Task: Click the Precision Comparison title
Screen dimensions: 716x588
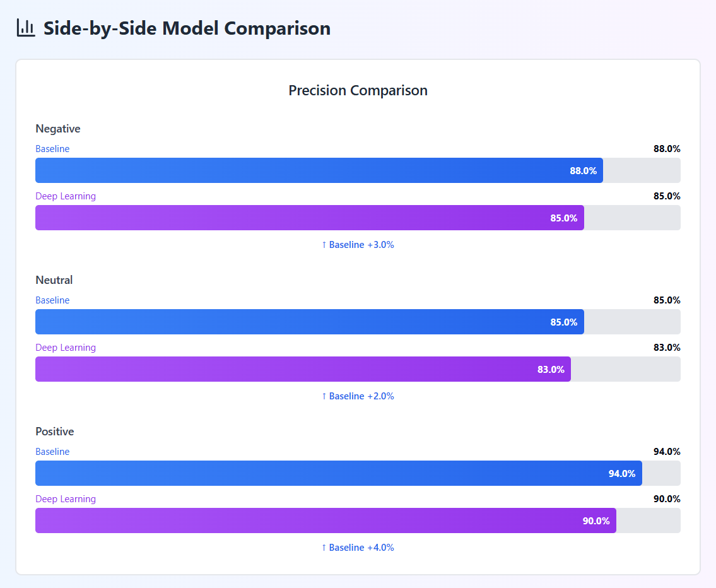Action: coord(358,90)
